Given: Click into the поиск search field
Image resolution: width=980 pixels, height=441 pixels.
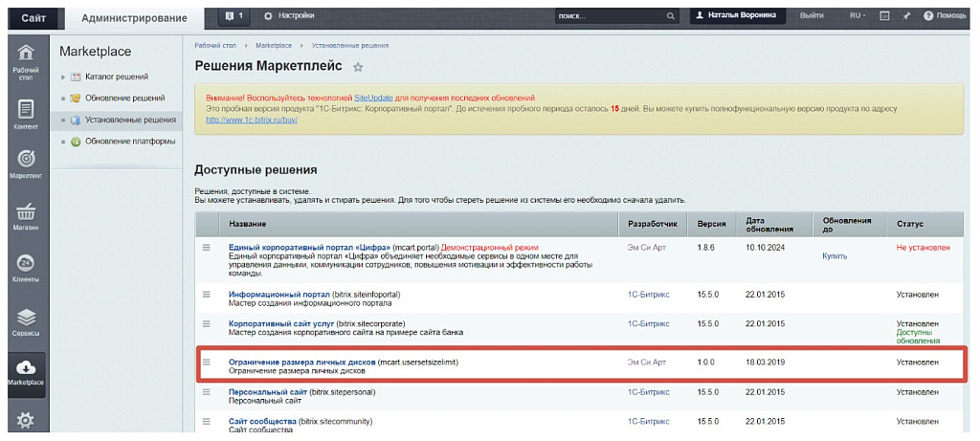Looking at the screenshot, I should 609,16.
